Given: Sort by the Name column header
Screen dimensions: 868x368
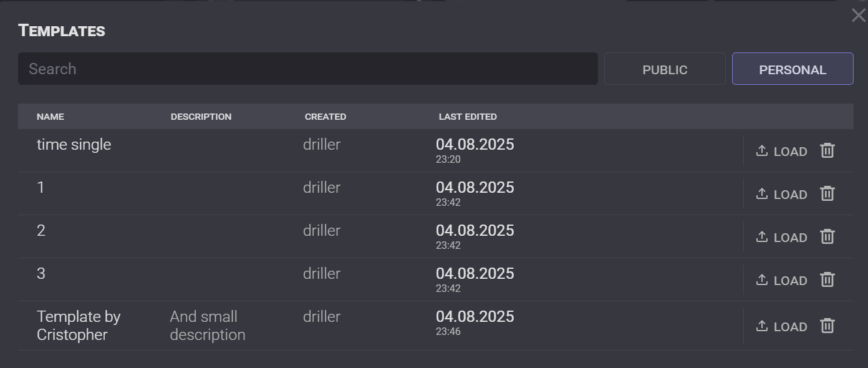Looking at the screenshot, I should click(51, 117).
